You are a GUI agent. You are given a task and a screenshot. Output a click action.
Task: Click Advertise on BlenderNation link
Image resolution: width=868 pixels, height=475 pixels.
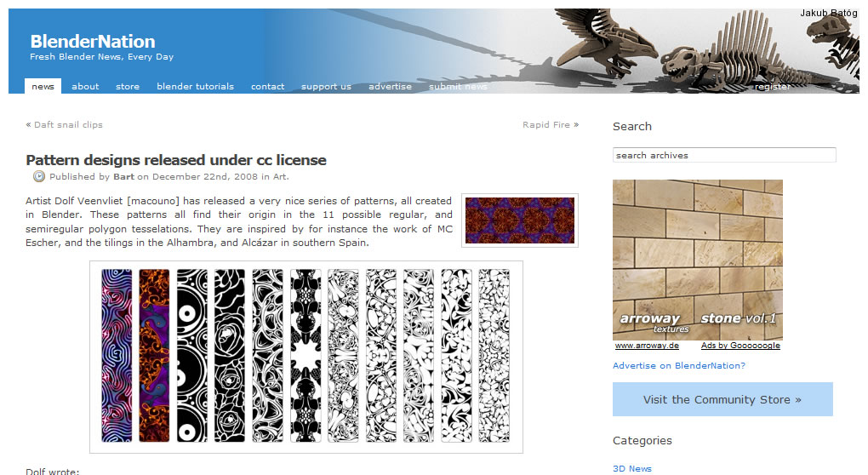[679, 366]
